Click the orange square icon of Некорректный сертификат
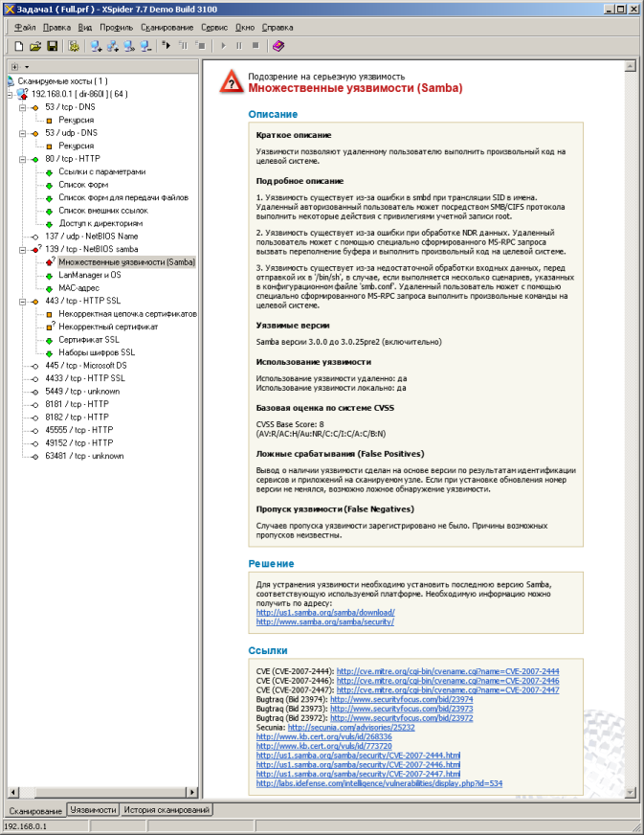 [50, 327]
